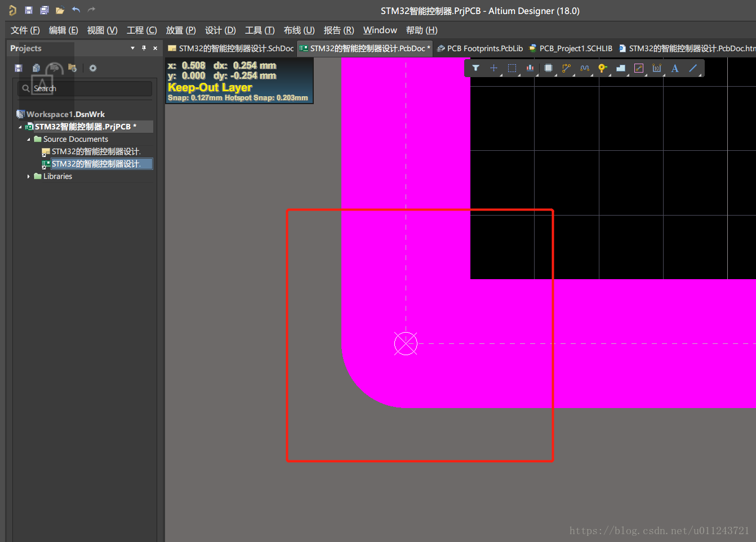
Task: Collapse the STM32智能控制器.PrjPCB project node
Action: tap(20, 127)
